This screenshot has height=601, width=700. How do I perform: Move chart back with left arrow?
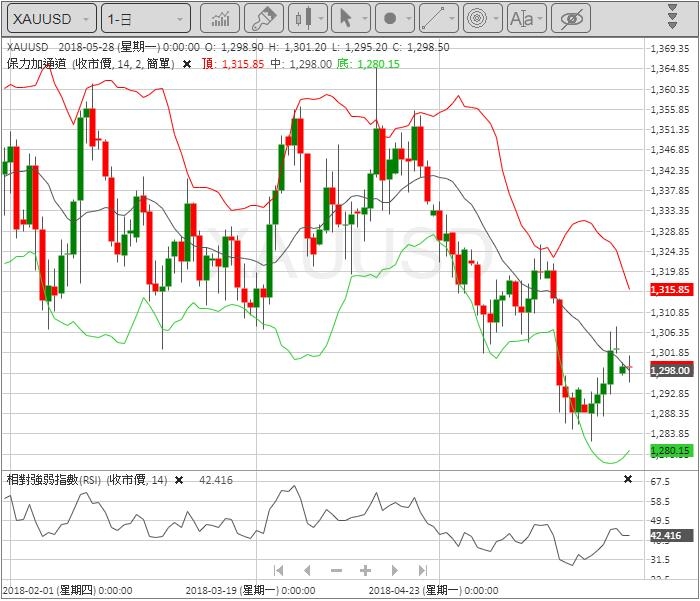coord(307,570)
